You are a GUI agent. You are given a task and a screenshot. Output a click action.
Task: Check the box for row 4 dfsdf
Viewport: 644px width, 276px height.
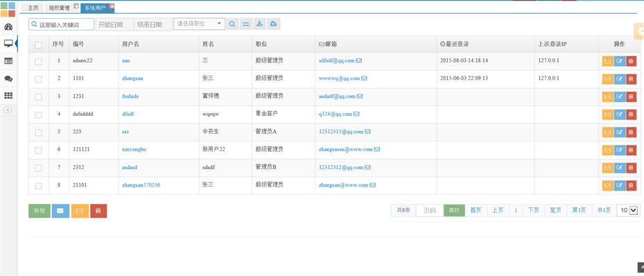tap(39, 114)
